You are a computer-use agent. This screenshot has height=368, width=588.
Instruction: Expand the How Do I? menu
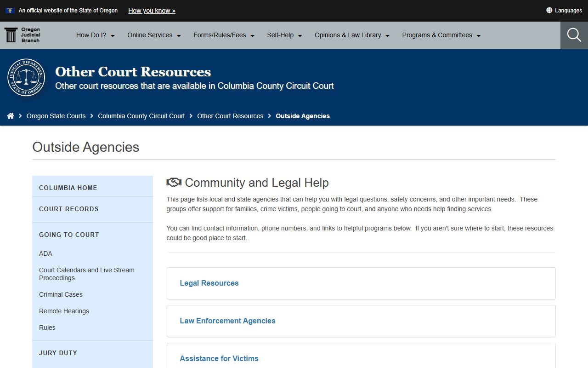point(96,35)
